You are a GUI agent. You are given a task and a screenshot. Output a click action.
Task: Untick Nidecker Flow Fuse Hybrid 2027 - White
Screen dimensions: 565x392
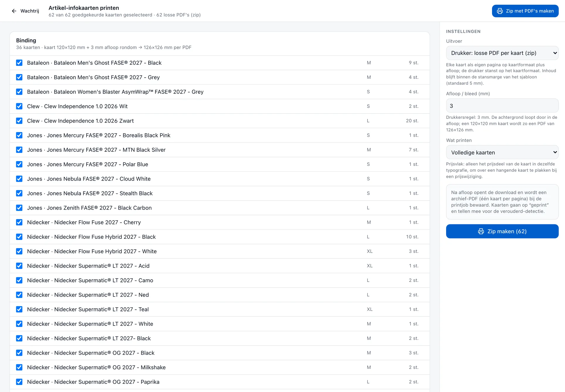(x=19, y=251)
